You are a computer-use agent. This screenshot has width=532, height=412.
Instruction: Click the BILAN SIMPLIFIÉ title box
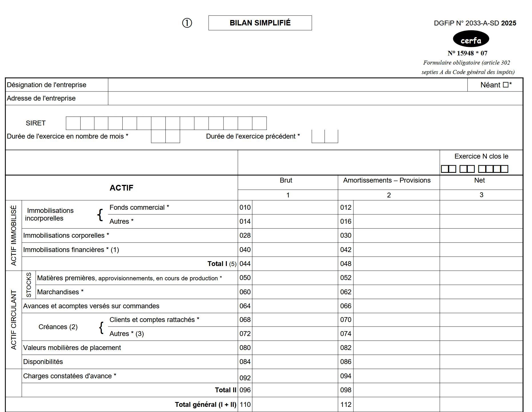click(260, 23)
